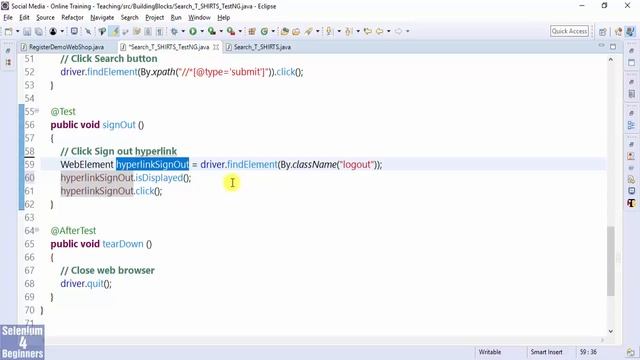
Task: Toggle Show Whitespace Characters icon
Action: pos(160,31)
